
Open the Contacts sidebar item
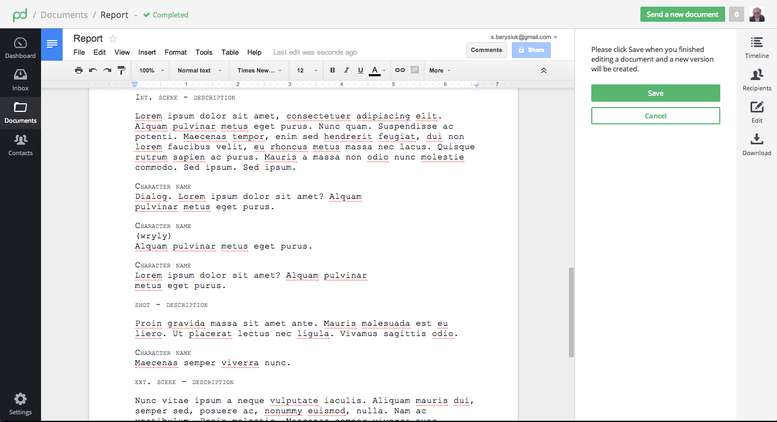coord(20,145)
